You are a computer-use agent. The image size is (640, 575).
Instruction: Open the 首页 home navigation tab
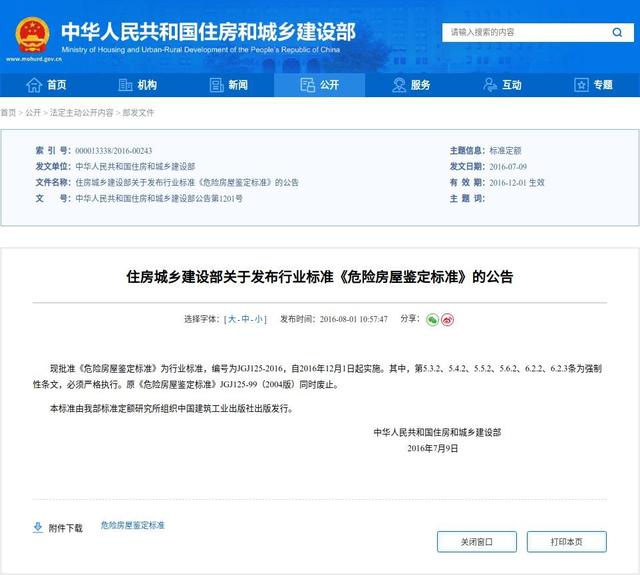tap(46, 85)
